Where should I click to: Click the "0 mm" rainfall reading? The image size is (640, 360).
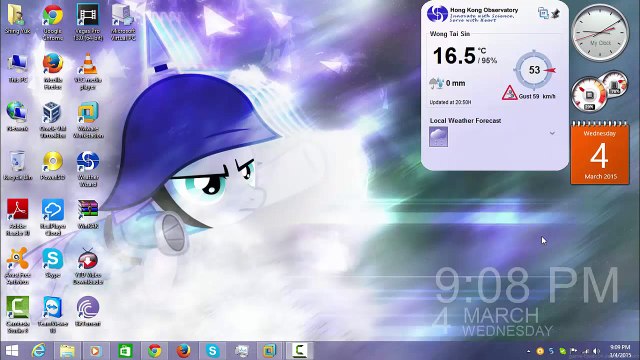(x=456, y=83)
